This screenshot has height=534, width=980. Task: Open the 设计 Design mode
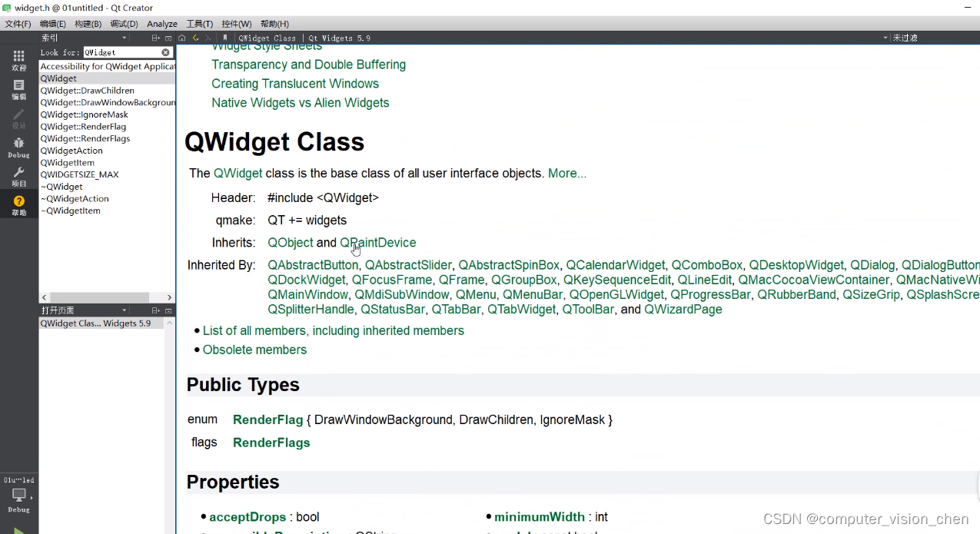18,118
